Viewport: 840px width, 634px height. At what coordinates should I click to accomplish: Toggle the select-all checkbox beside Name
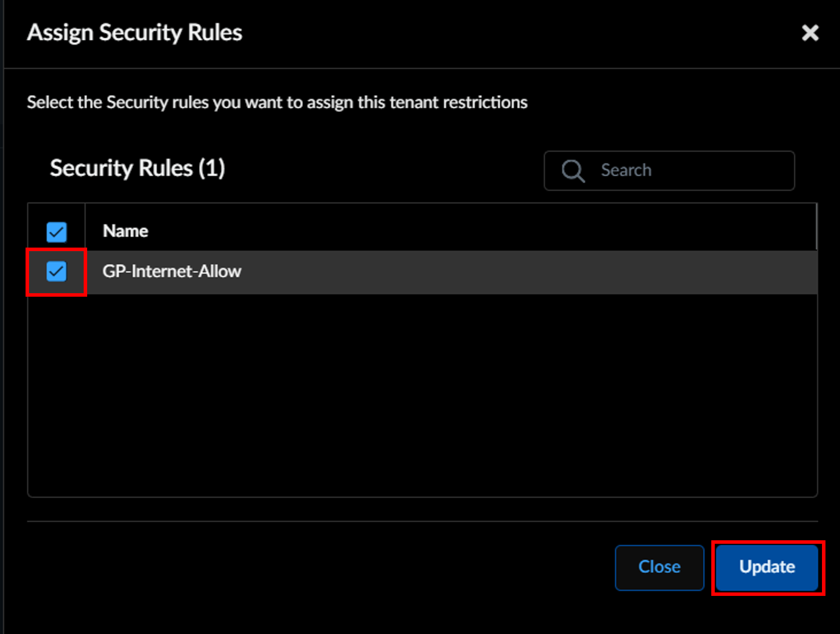(x=57, y=232)
